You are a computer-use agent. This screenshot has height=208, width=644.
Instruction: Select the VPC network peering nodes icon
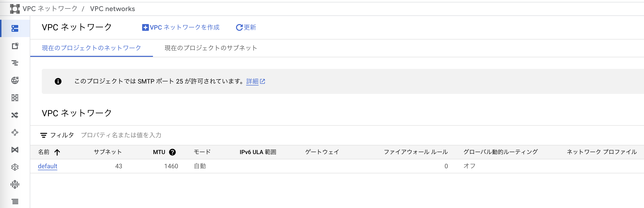pos(15,133)
